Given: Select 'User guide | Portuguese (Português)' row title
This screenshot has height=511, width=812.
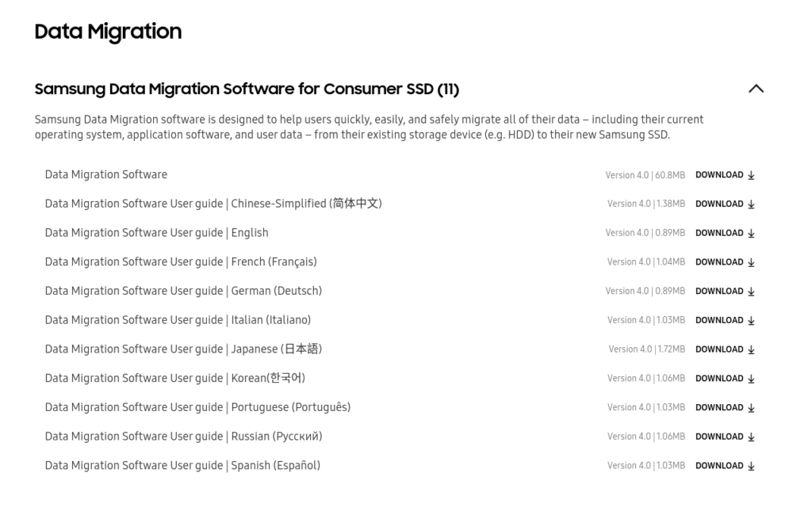Looking at the screenshot, I should pyautogui.click(x=197, y=407).
